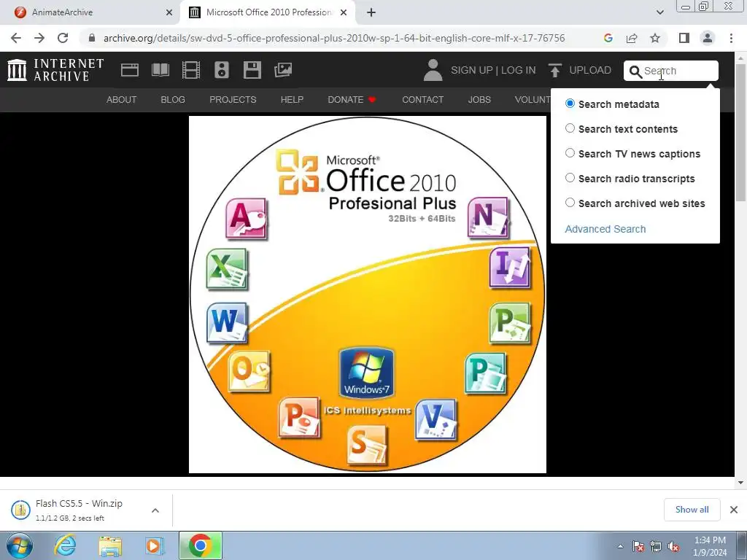Open the Audio speaker icon

tap(222, 70)
